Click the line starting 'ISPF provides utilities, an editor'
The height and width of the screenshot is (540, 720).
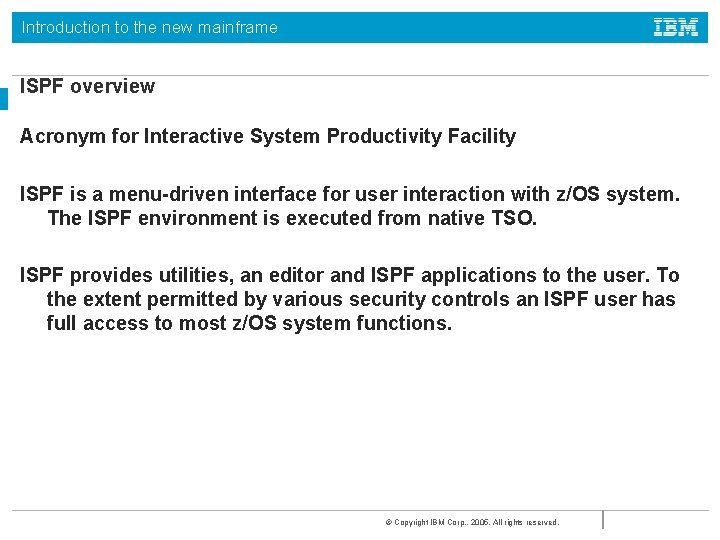[x=349, y=275]
